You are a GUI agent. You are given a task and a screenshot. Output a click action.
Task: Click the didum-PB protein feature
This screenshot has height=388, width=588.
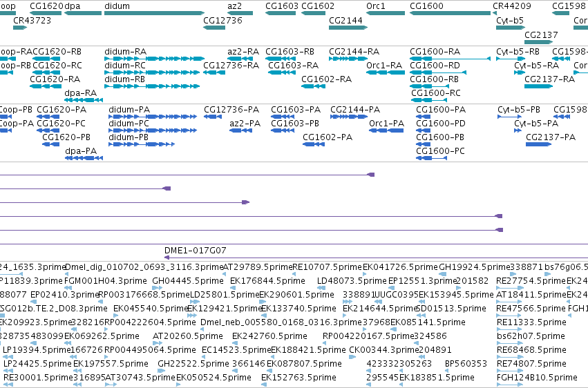coord(142,144)
